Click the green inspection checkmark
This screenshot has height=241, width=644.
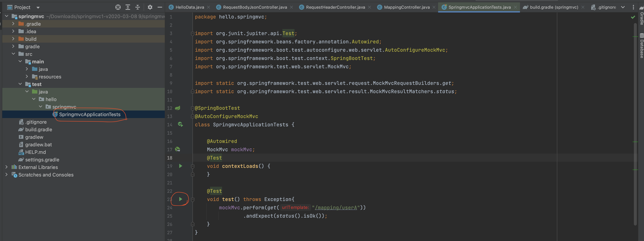click(x=633, y=17)
